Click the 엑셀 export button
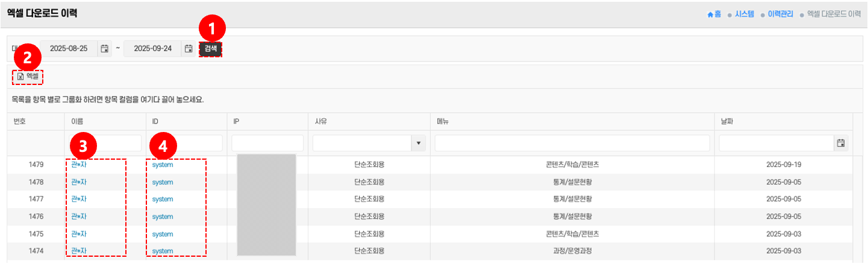Image resolution: width=868 pixels, height=264 pixels. (28, 77)
